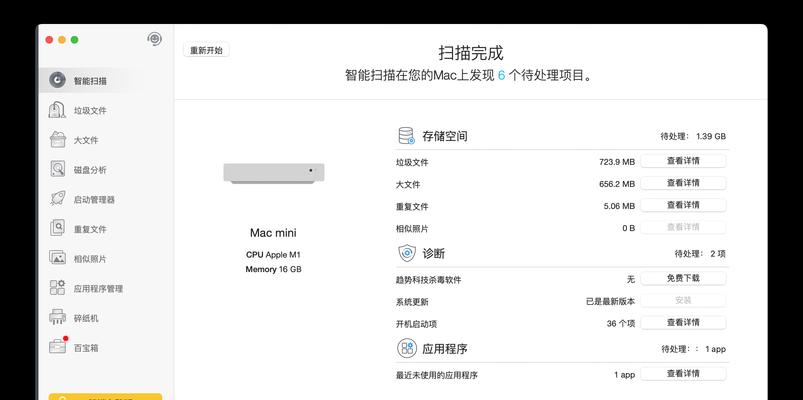Screen dimensions: 803x400
Task: Switch to the 重复文件 sidebar tab
Action: (105, 229)
